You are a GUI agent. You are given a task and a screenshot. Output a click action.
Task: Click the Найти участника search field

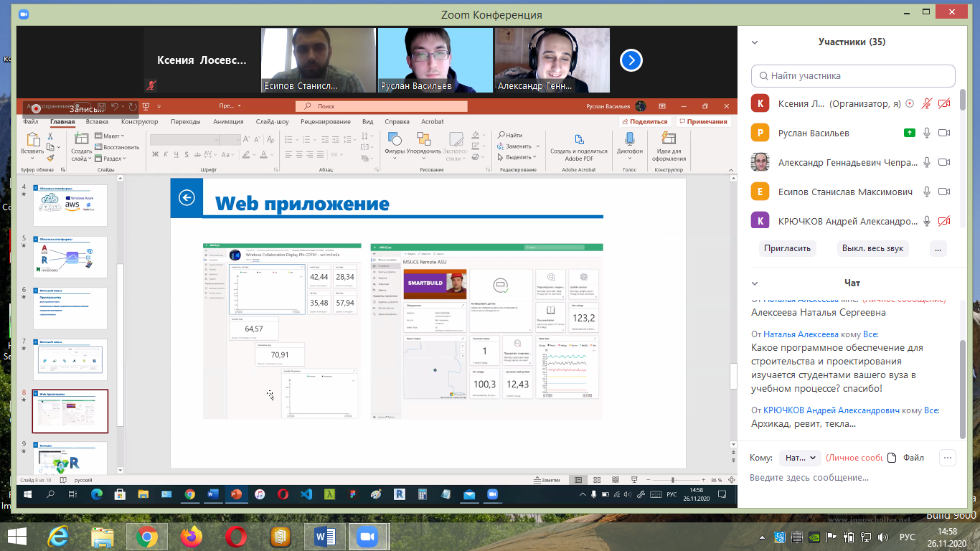[x=853, y=75]
